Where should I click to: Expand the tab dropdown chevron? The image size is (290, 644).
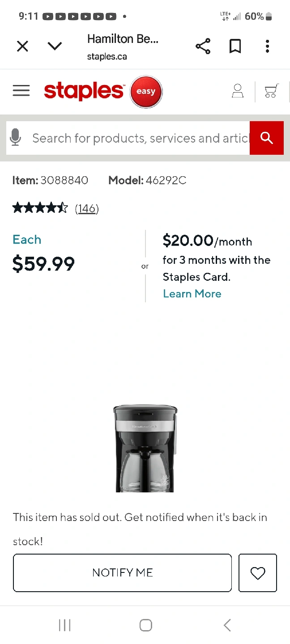click(55, 46)
